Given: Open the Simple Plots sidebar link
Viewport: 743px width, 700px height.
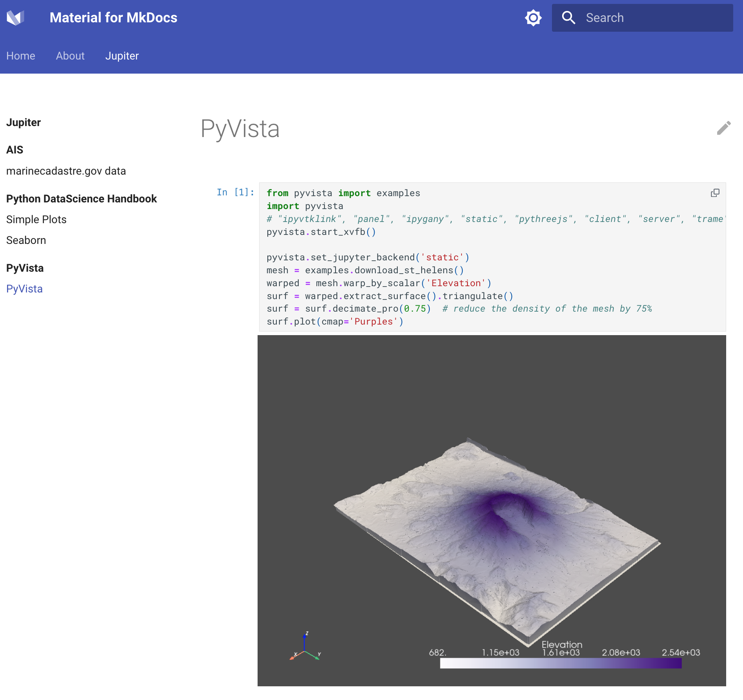Looking at the screenshot, I should [x=36, y=220].
